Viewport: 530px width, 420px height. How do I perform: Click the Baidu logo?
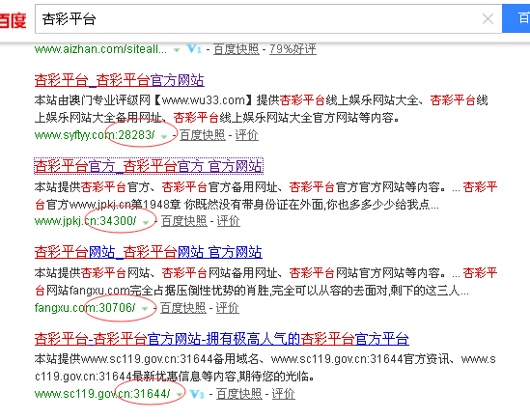tap(13, 20)
